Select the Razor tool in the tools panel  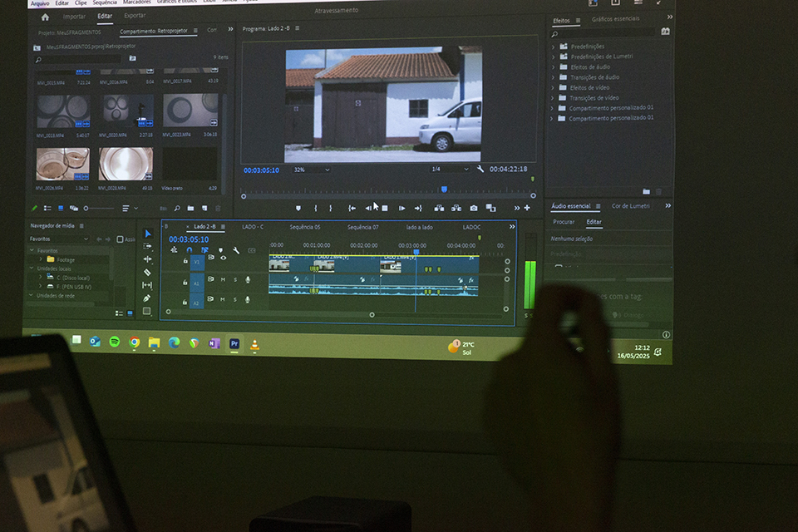[147, 272]
